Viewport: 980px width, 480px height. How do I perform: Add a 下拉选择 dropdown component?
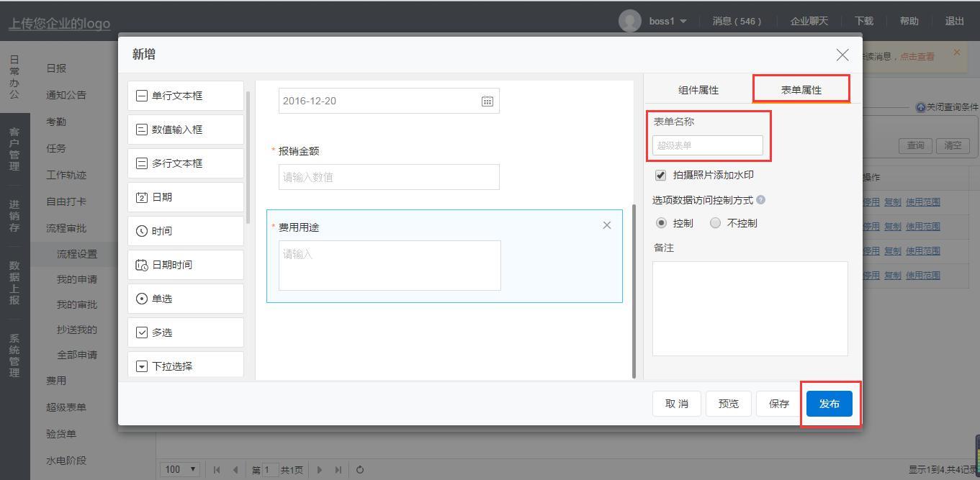point(186,366)
